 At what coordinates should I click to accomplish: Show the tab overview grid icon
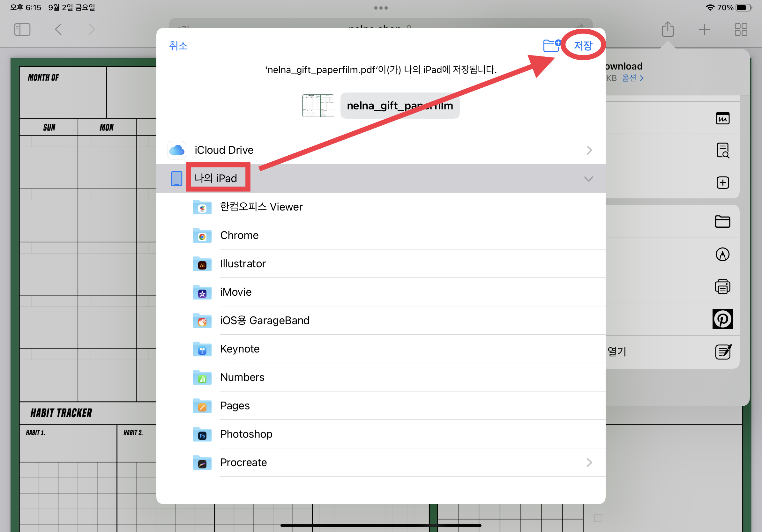(x=740, y=30)
